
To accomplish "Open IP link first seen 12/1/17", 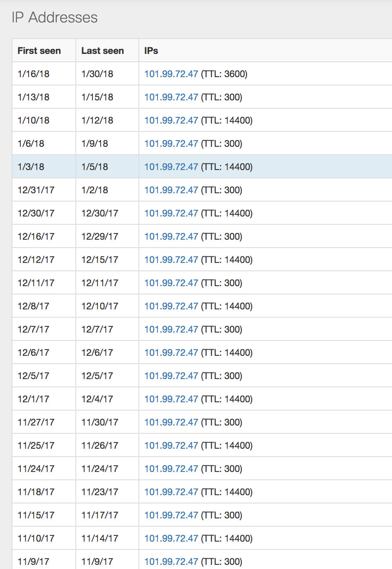I will pos(171,399).
